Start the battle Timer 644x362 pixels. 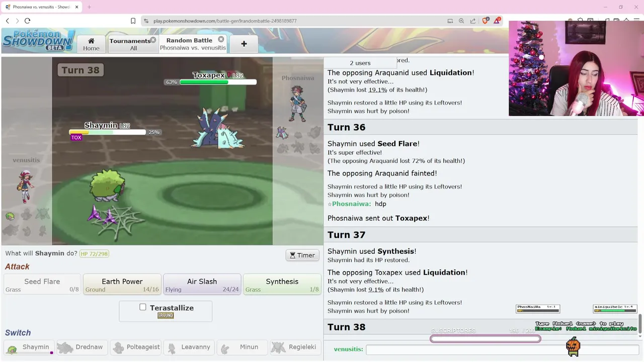coord(302,255)
